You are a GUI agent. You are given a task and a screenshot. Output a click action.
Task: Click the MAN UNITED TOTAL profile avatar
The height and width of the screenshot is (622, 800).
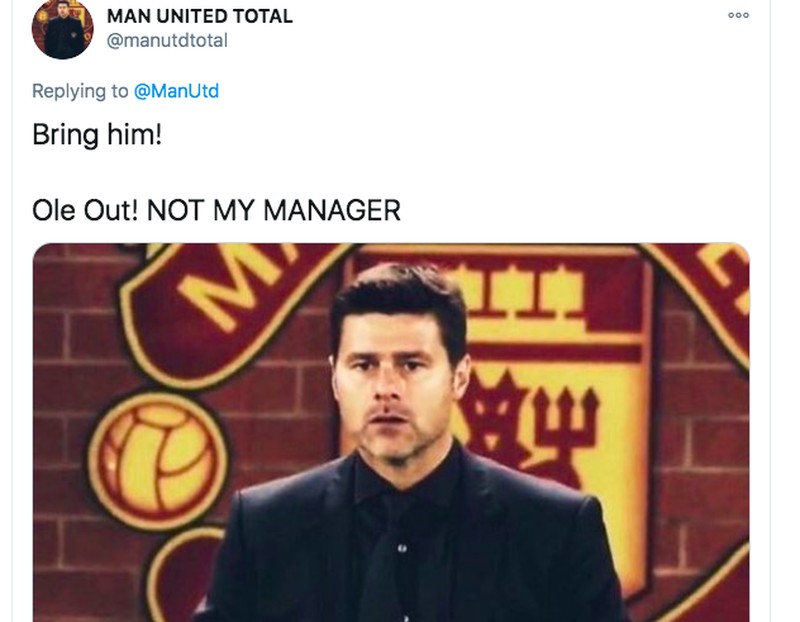click(62, 29)
